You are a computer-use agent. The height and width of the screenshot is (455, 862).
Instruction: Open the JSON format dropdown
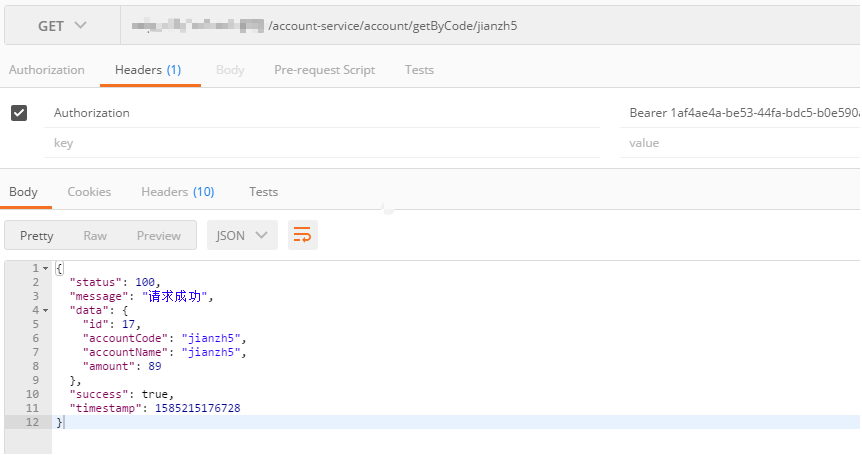coord(242,235)
